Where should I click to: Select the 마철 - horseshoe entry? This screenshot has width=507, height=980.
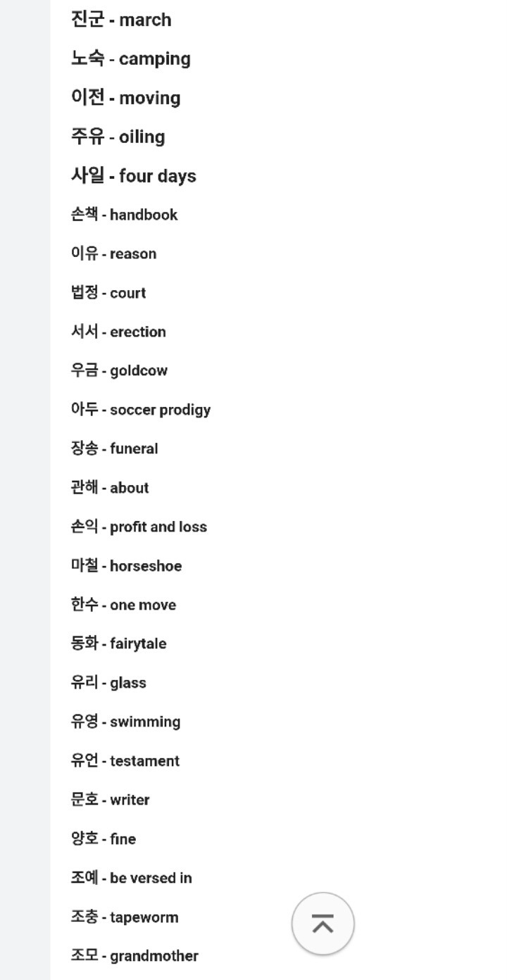click(126, 566)
